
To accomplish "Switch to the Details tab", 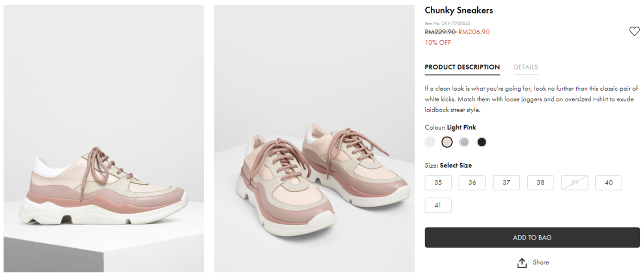I will (x=525, y=67).
